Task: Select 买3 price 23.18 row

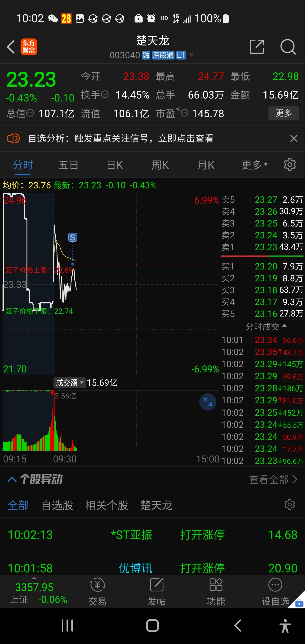Action: tap(262, 290)
